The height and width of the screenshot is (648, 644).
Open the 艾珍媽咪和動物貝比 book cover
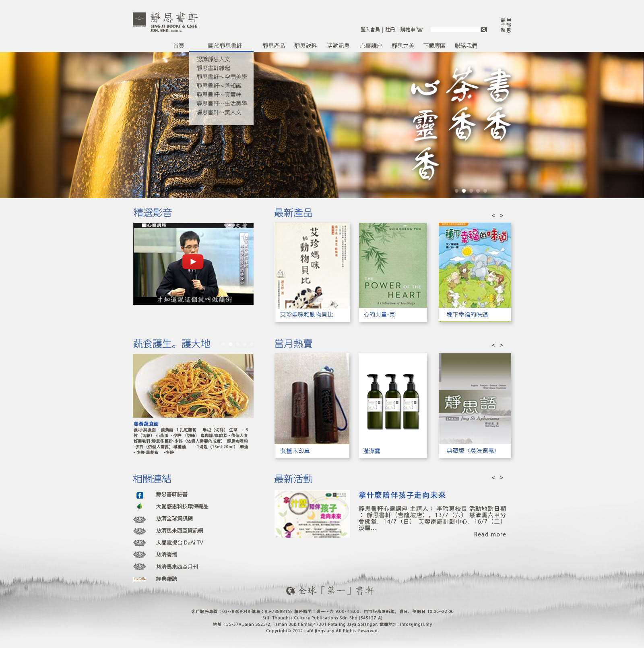point(312,265)
